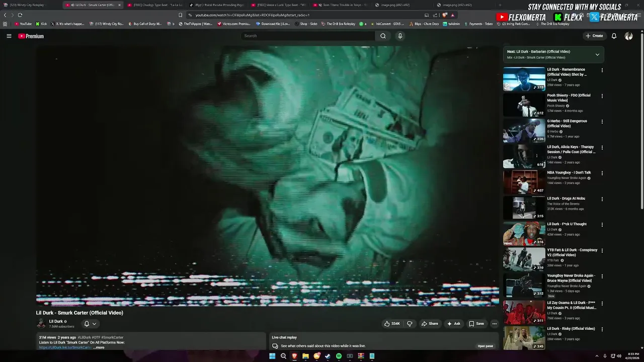Click the YouTube search input field
This screenshot has width=644, height=362.
point(308,36)
